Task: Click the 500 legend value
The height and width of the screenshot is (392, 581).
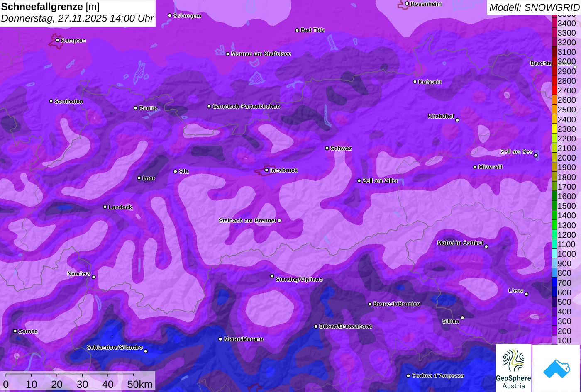Action: tap(564, 302)
